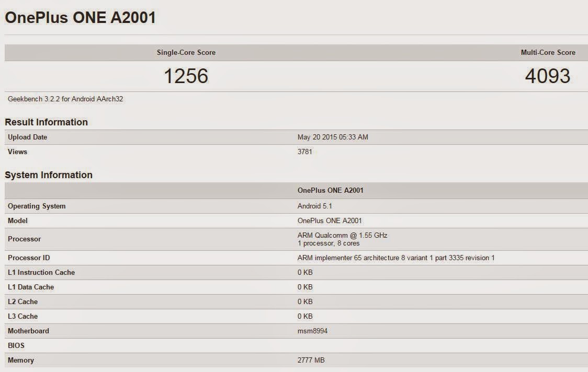
Task: Select the L1 Data Cache label
Action: (x=31, y=287)
